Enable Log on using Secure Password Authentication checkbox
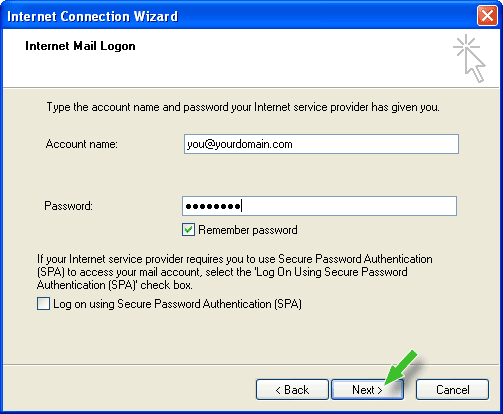This screenshot has width=503, height=414. coord(43,304)
